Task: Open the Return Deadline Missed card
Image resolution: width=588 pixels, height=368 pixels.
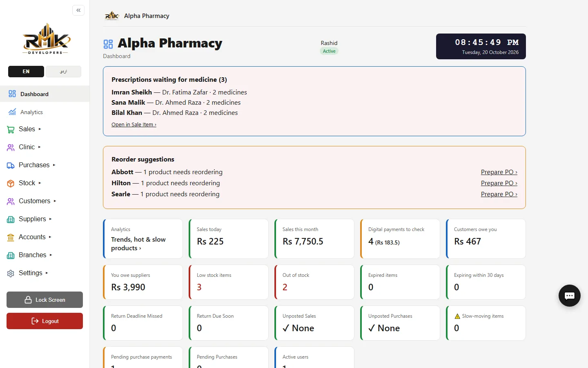Action: pyautogui.click(x=143, y=323)
